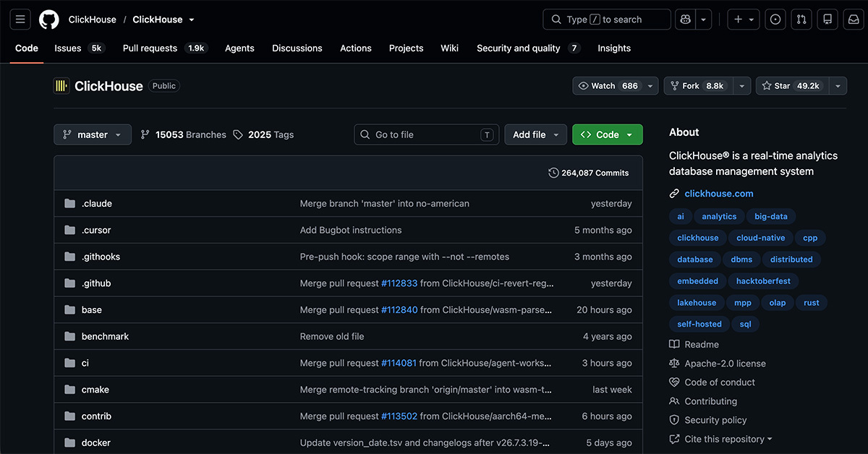Expand Cite this repository
The width and height of the screenshot is (868, 454).
pos(720,439)
